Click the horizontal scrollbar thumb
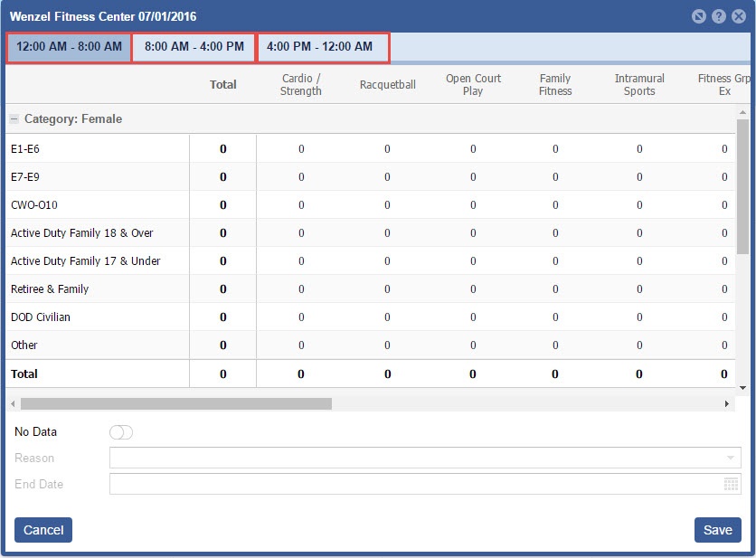 (x=176, y=404)
